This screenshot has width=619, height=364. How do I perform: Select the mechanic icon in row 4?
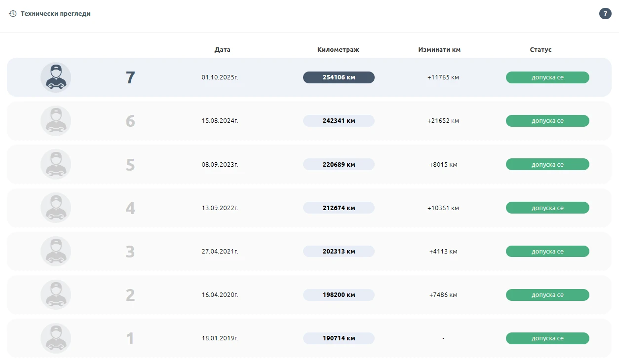pyautogui.click(x=56, y=208)
